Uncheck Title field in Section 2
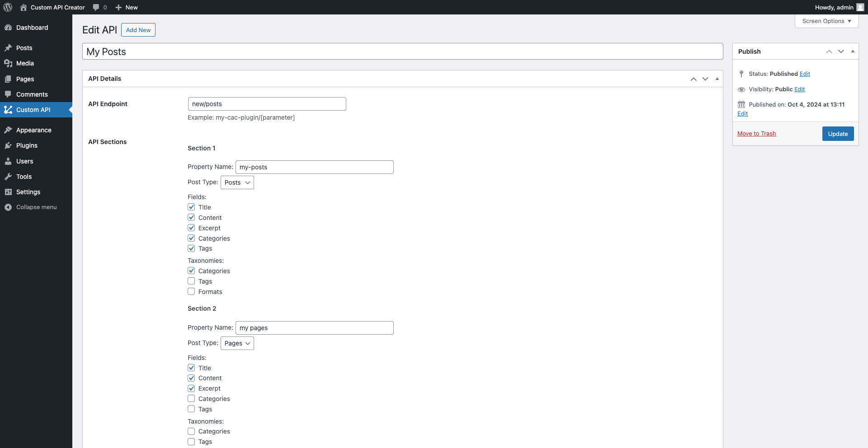 [191, 368]
